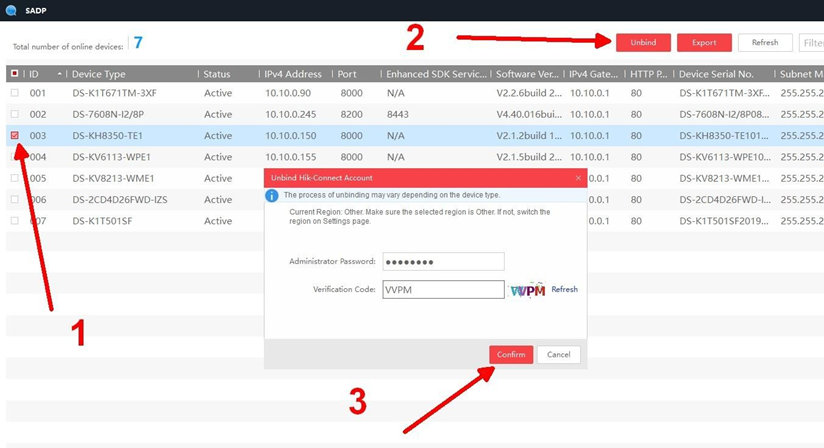
Task: Sort by Device Type column header
Action: pyautogui.click(x=98, y=74)
